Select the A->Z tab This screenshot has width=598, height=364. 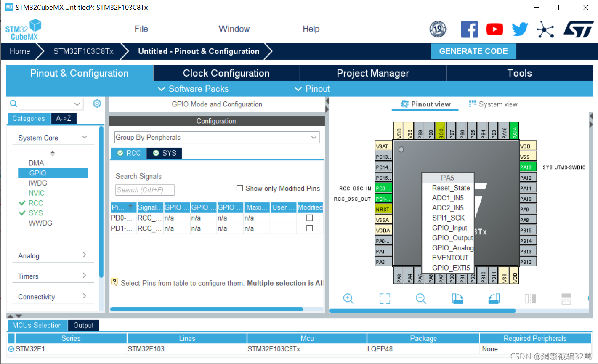click(x=64, y=119)
